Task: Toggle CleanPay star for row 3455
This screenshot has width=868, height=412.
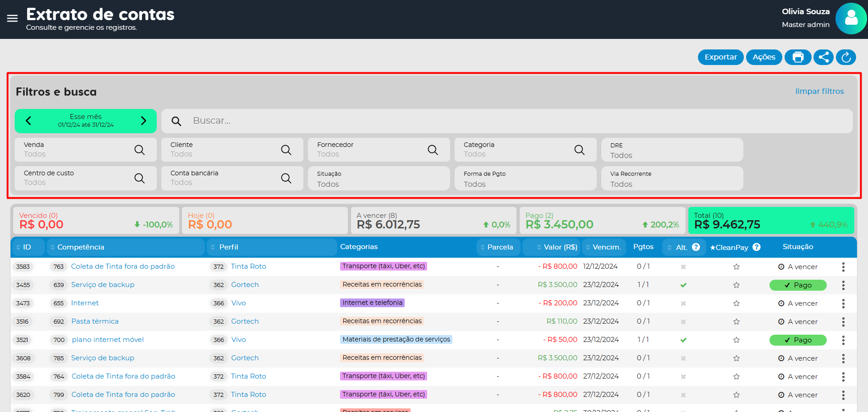Action: (736, 285)
